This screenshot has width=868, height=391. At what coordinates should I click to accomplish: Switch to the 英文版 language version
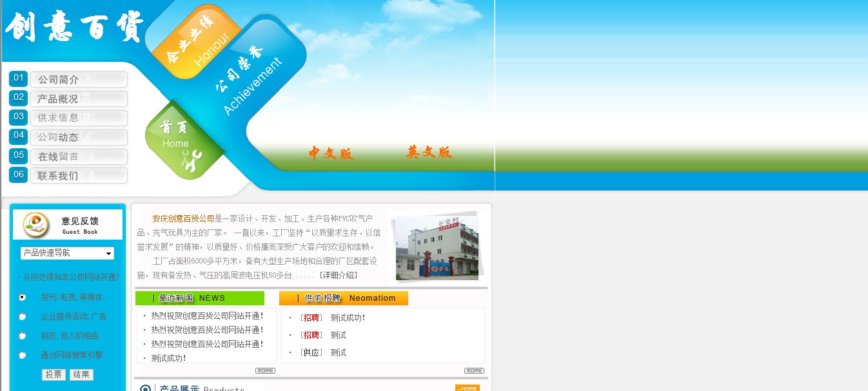click(429, 152)
